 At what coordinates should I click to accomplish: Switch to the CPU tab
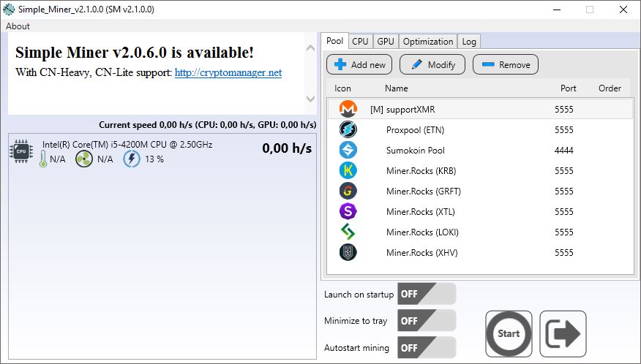pyautogui.click(x=360, y=41)
